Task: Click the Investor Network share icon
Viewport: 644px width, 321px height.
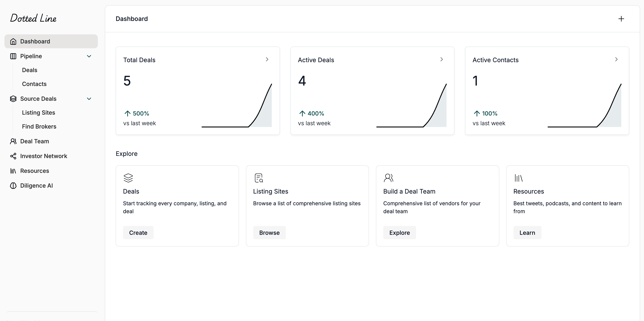Action: (x=13, y=156)
